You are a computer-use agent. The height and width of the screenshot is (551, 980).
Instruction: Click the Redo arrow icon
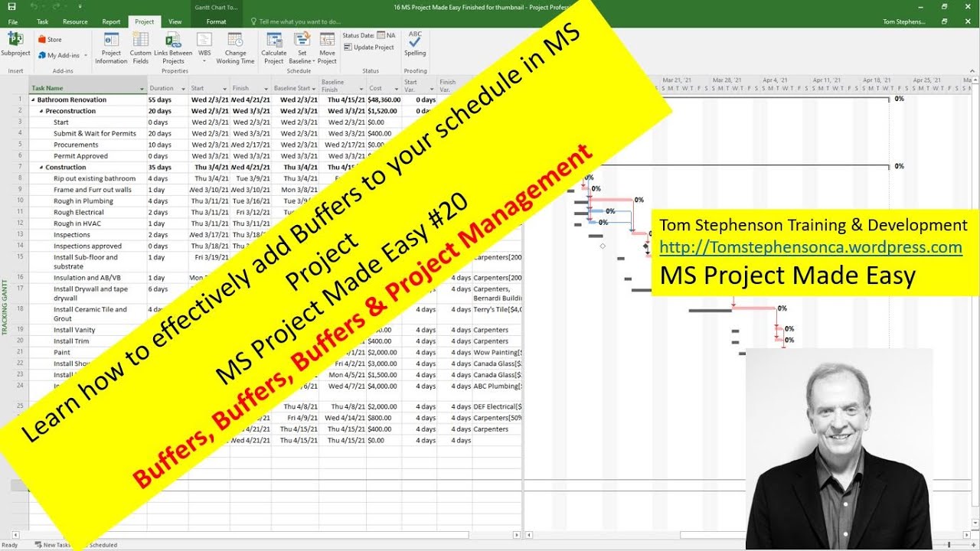point(56,6)
